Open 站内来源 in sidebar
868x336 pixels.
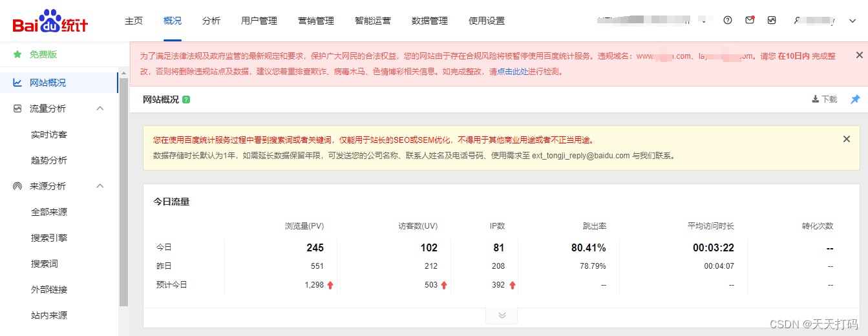point(49,315)
